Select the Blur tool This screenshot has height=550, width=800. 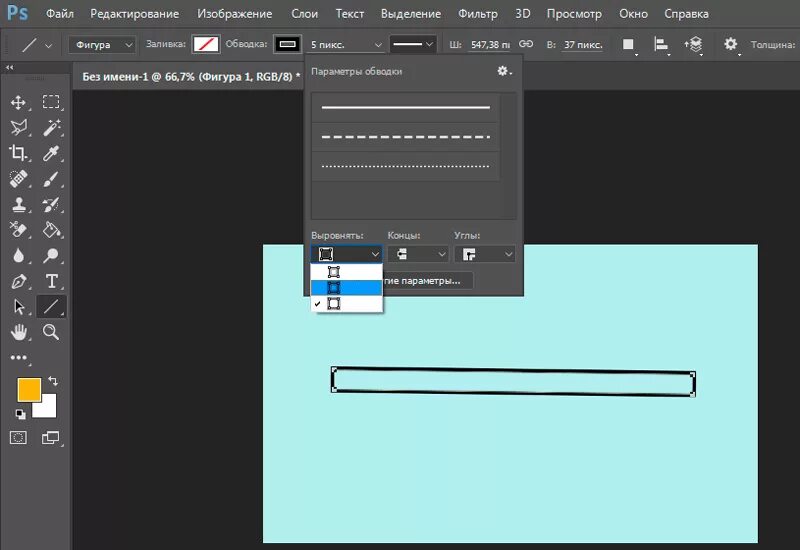coord(18,255)
